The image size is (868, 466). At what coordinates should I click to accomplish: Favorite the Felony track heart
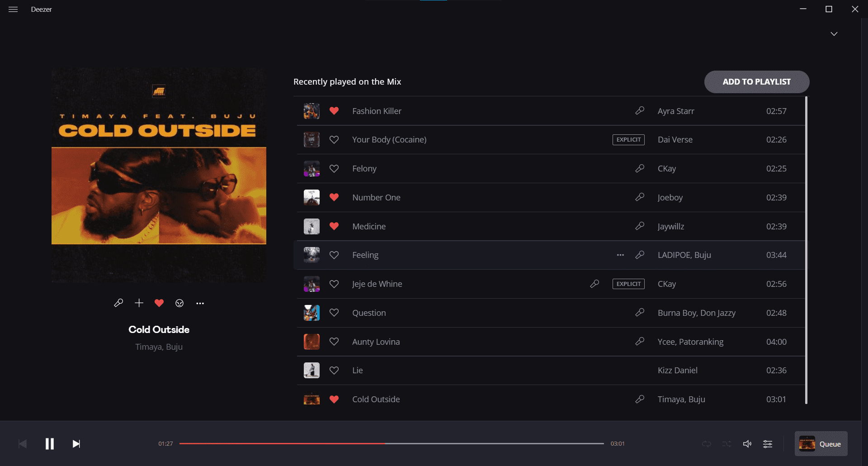pos(334,169)
